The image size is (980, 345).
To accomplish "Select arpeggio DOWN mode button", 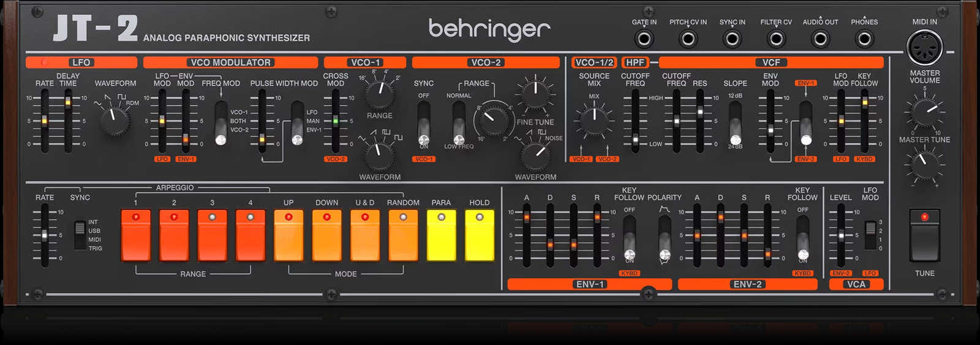I will point(326,236).
